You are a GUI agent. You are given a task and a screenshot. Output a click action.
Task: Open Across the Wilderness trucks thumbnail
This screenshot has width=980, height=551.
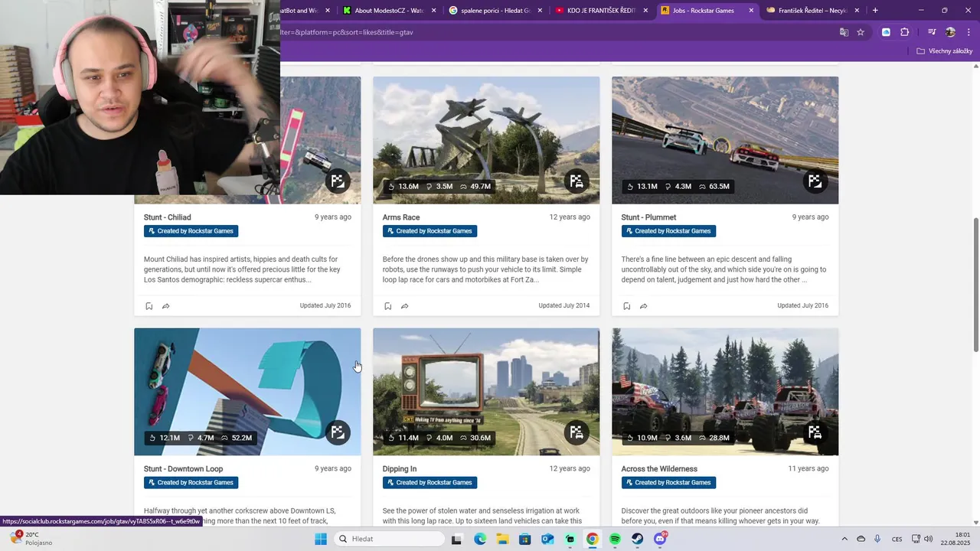(x=725, y=392)
